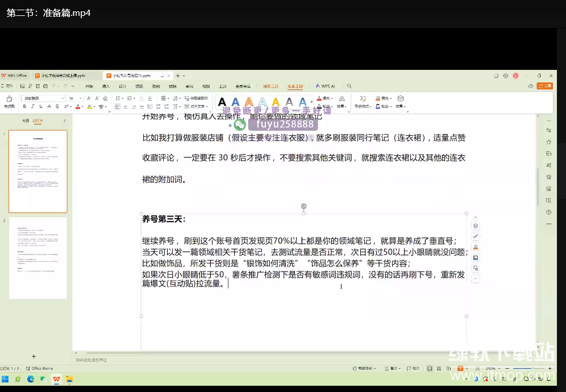Click the plus button to add new slide

pos(34,357)
